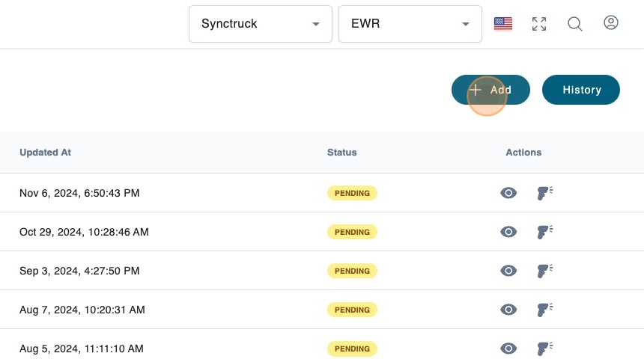Open the History button
644x359 pixels.
click(x=581, y=90)
